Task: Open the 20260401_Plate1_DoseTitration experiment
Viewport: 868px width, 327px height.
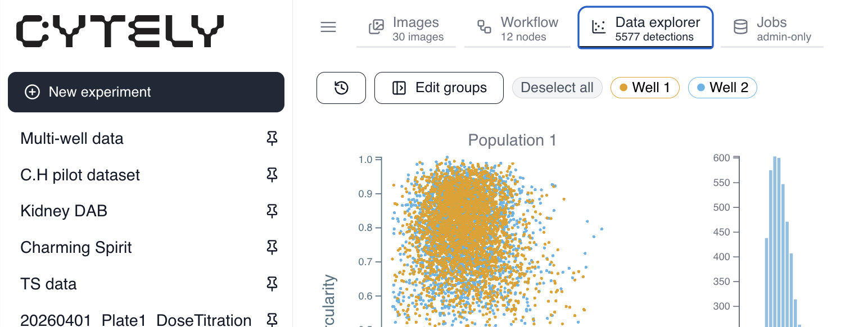Action: 136,320
